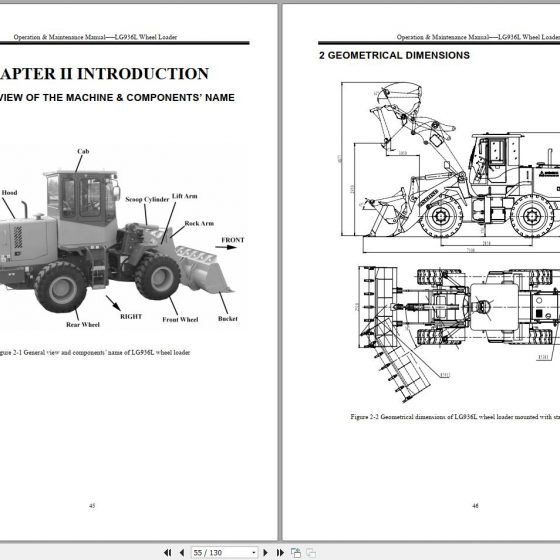Click the 'Rear Wheel' label
This screenshot has height=560, width=560.
[83, 324]
